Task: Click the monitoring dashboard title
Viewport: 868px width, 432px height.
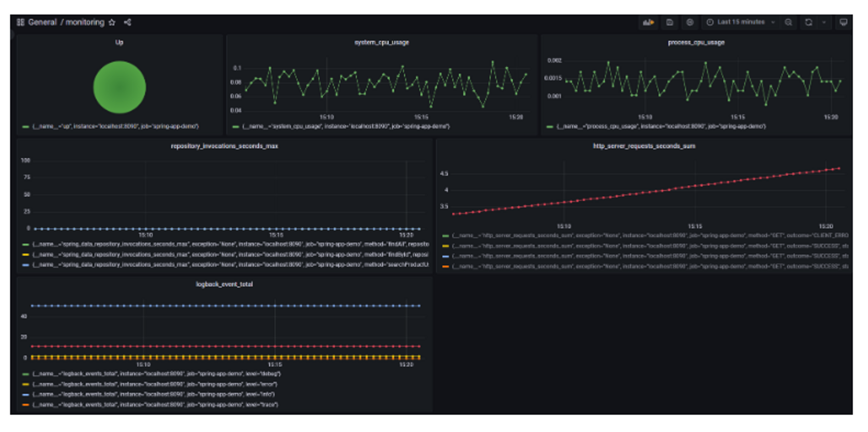Action: (x=85, y=22)
